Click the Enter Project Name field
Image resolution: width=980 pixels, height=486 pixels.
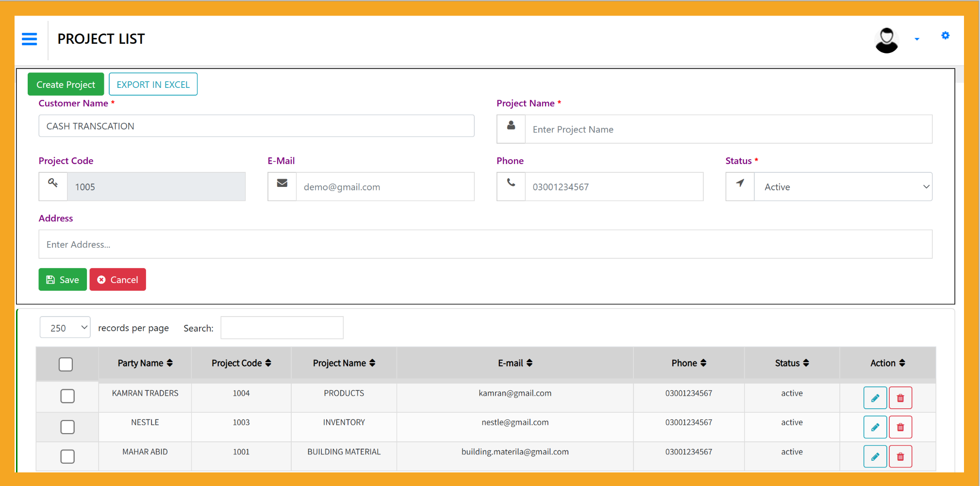[728, 130]
